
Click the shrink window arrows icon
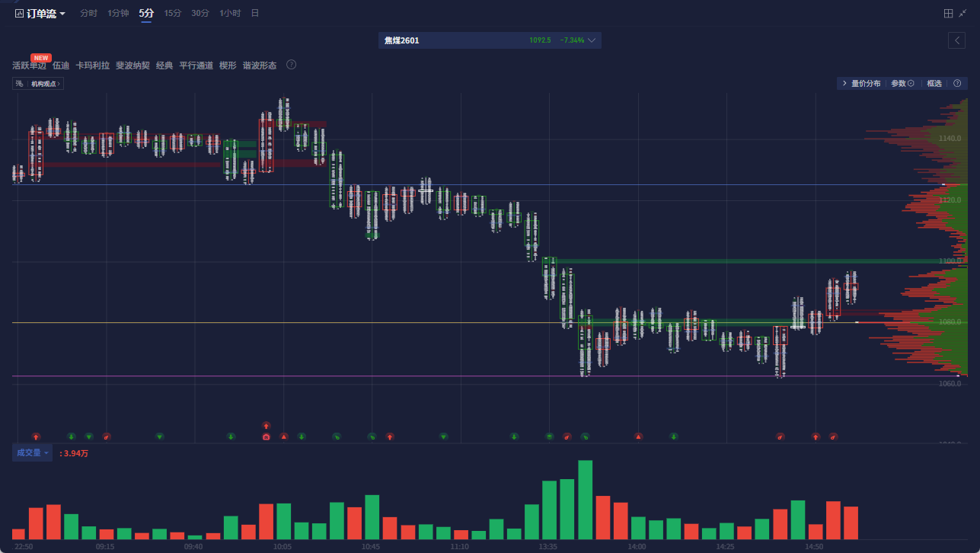coord(962,14)
